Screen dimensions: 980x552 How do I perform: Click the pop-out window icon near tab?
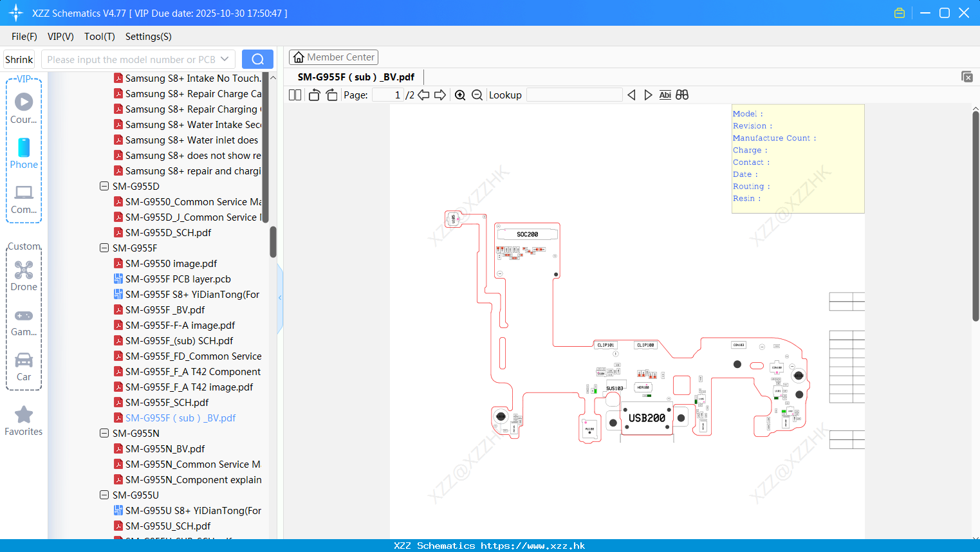[x=967, y=77]
